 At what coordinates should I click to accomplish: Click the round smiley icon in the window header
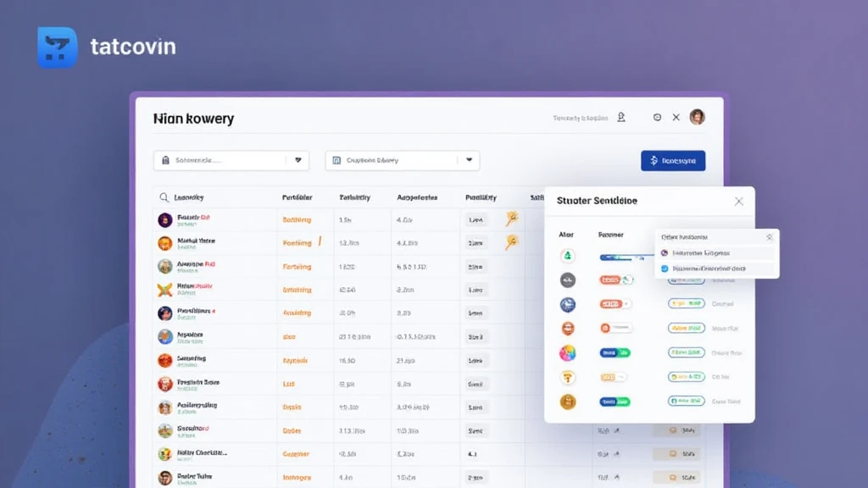(x=657, y=117)
